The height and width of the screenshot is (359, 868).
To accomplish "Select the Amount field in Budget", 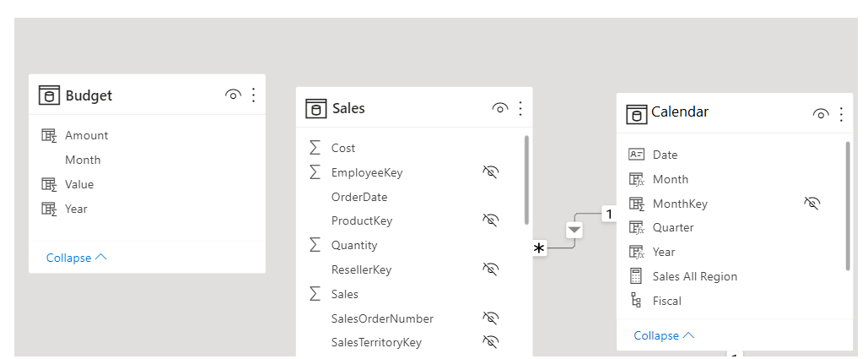I will [x=86, y=135].
